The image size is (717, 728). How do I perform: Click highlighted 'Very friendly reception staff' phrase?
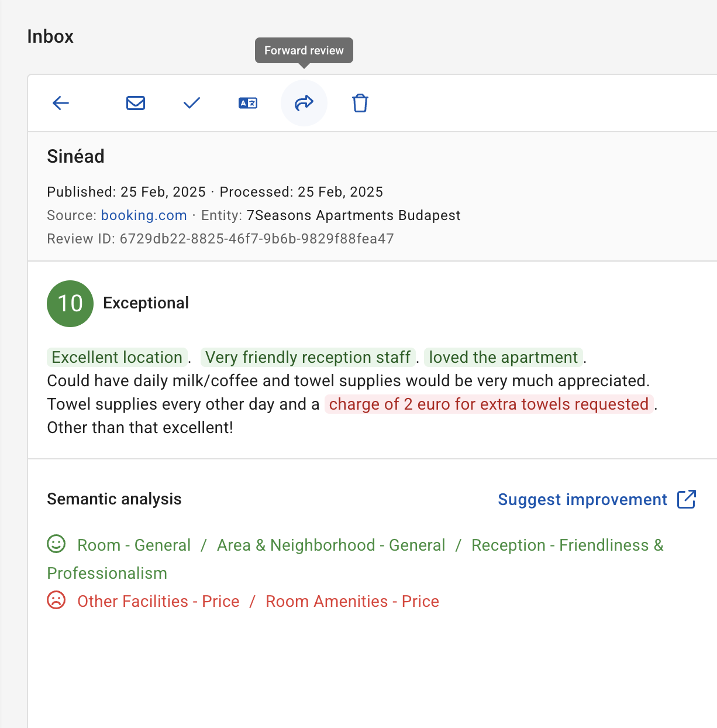point(308,357)
